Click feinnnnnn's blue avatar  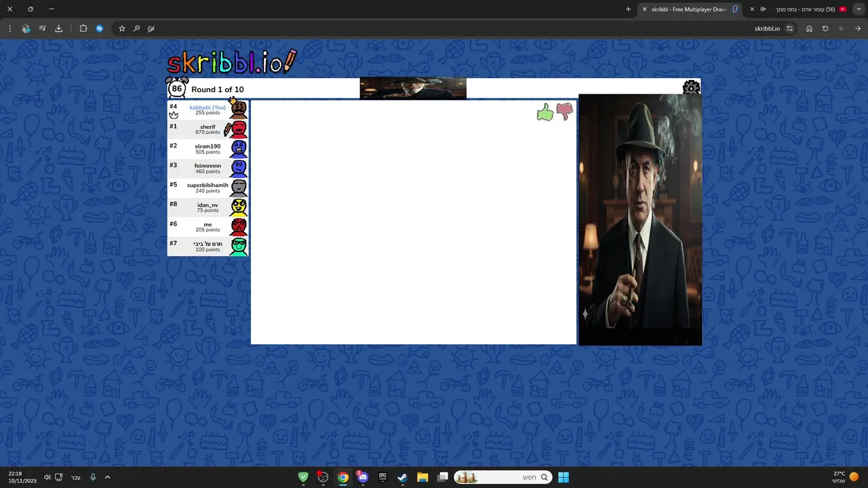238,168
